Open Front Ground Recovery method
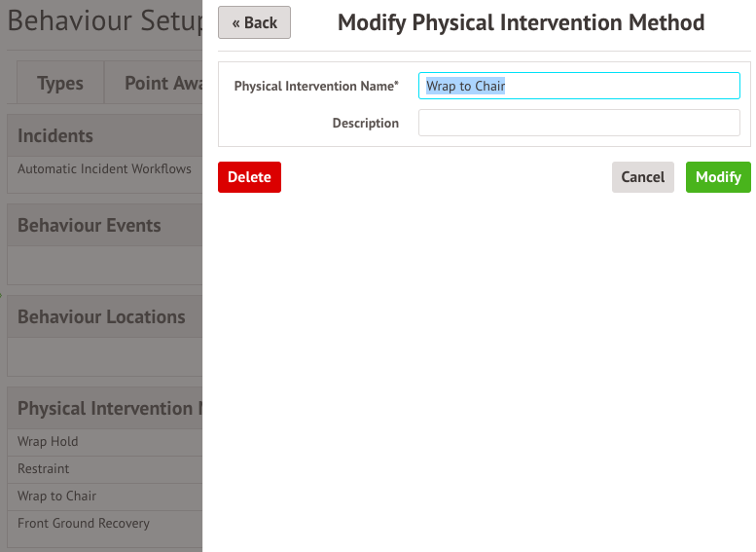 coord(84,523)
